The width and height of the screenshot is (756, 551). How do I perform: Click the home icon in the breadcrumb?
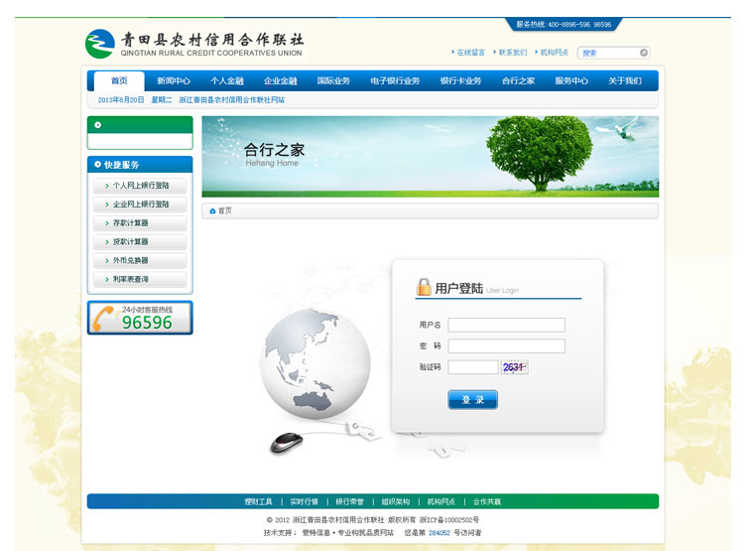(x=212, y=210)
